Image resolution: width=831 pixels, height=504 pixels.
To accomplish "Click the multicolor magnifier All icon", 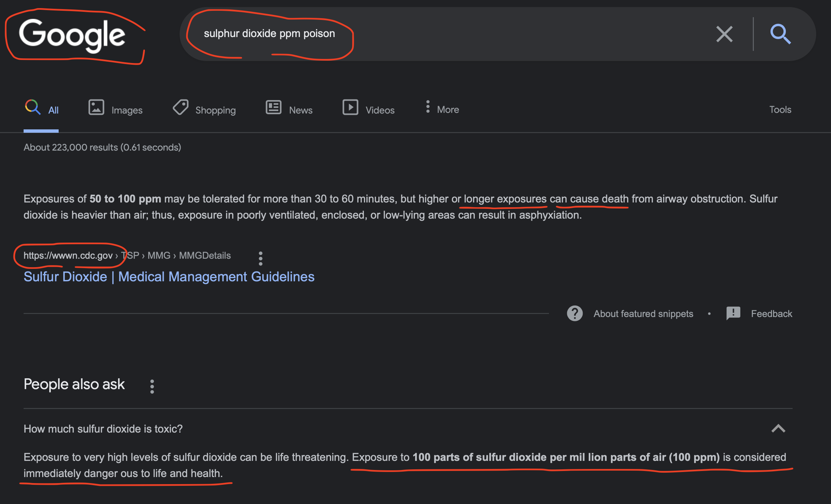I will pyautogui.click(x=33, y=107).
